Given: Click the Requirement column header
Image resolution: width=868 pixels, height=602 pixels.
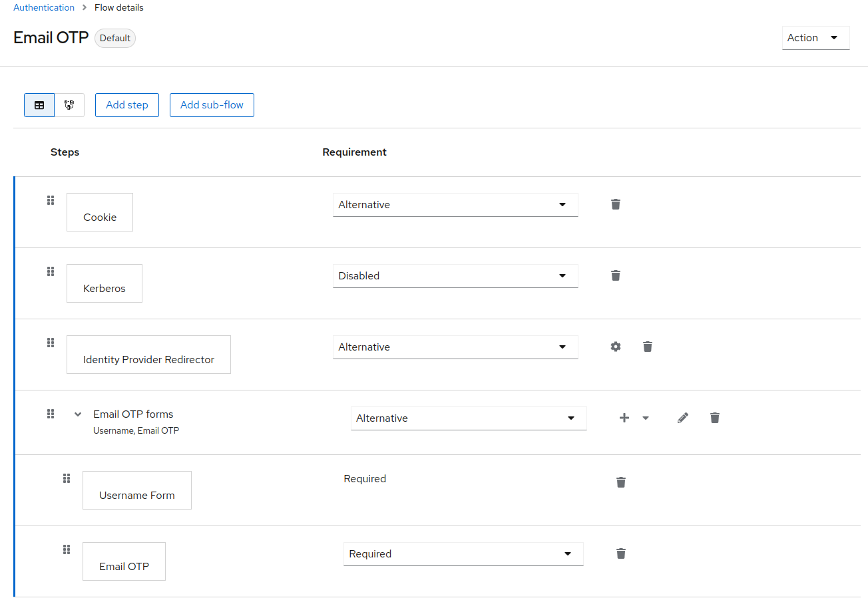Looking at the screenshot, I should click(355, 152).
